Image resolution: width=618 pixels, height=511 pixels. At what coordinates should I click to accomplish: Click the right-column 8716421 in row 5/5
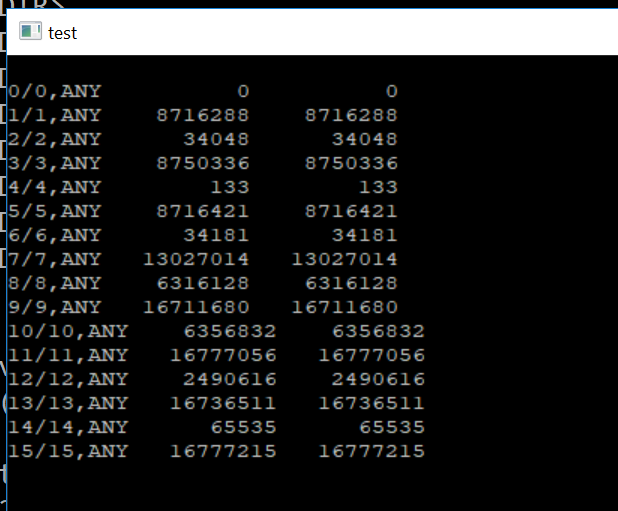351,212
